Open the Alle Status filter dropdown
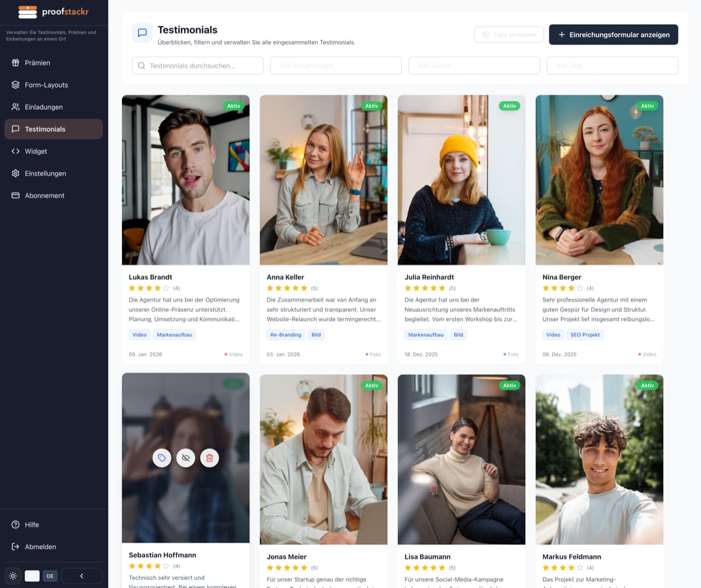Image resolution: width=701 pixels, height=588 pixels. click(x=474, y=65)
